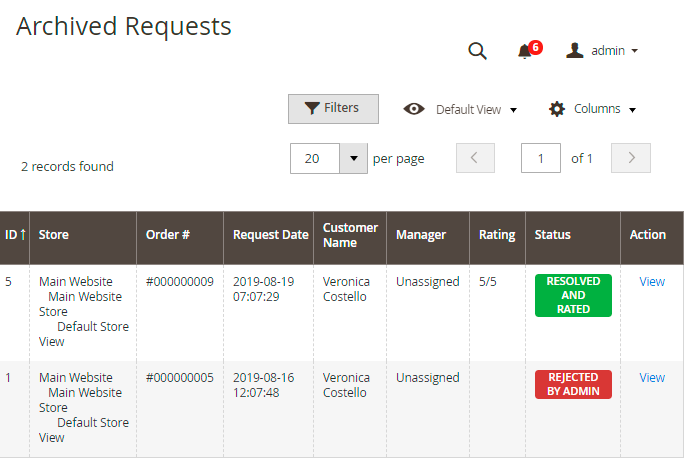Click the current page number field

[541, 158]
